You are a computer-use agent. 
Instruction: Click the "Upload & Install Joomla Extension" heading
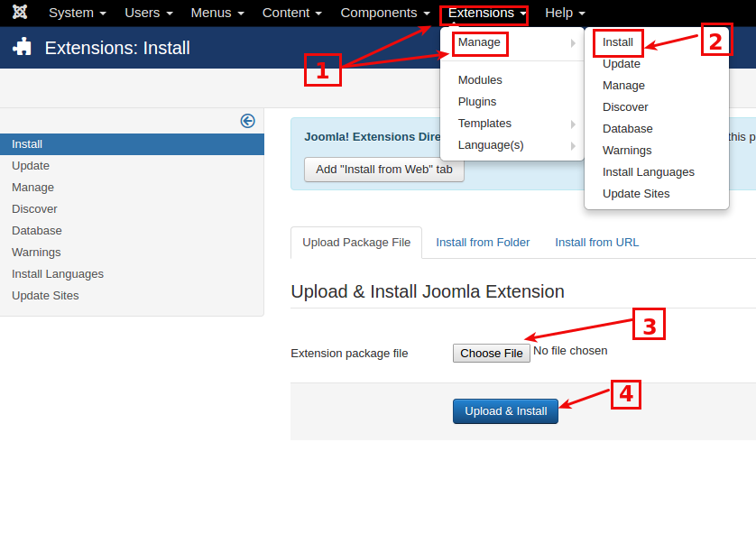[x=428, y=291]
